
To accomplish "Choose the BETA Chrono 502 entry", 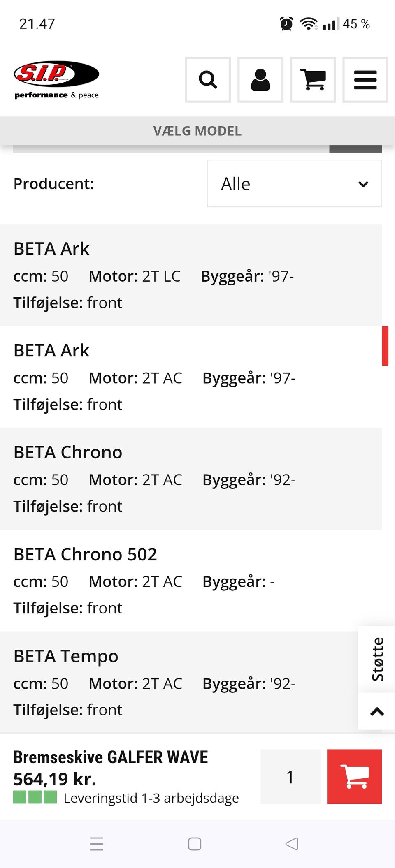I will [x=191, y=580].
